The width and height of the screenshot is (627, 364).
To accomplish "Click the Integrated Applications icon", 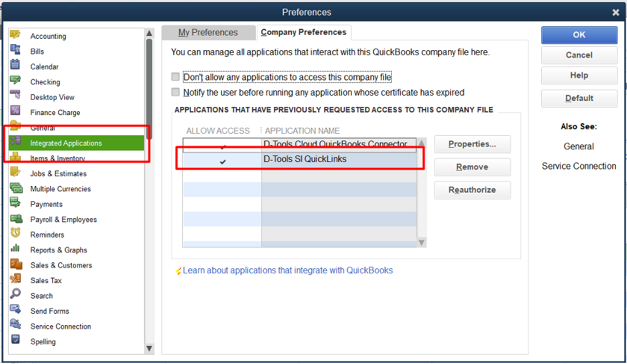I will pos(16,141).
